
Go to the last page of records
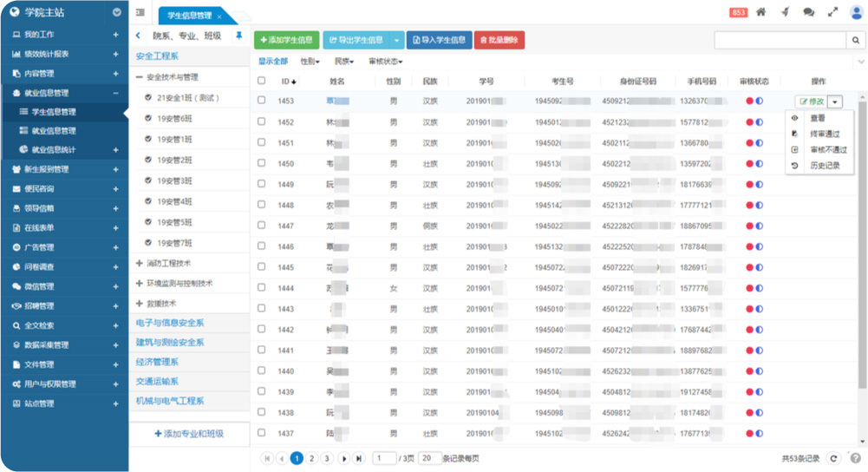click(x=359, y=458)
